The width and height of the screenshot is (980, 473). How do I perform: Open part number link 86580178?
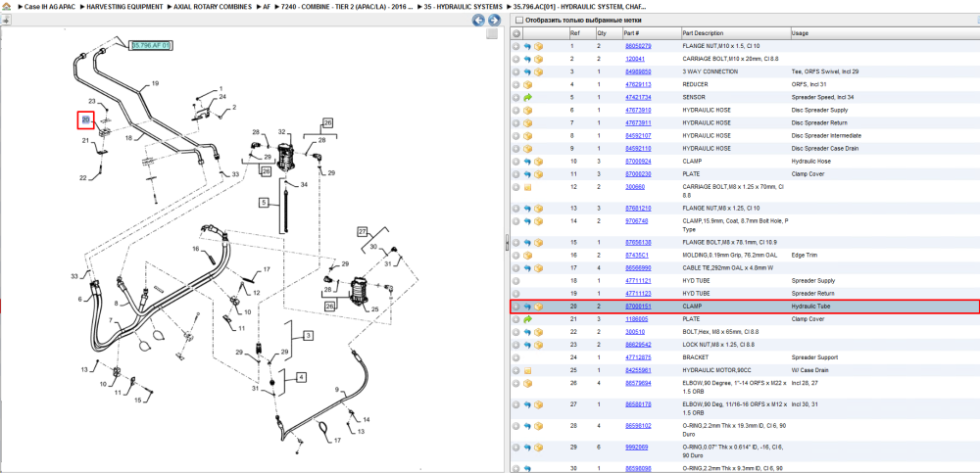[638, 404]
